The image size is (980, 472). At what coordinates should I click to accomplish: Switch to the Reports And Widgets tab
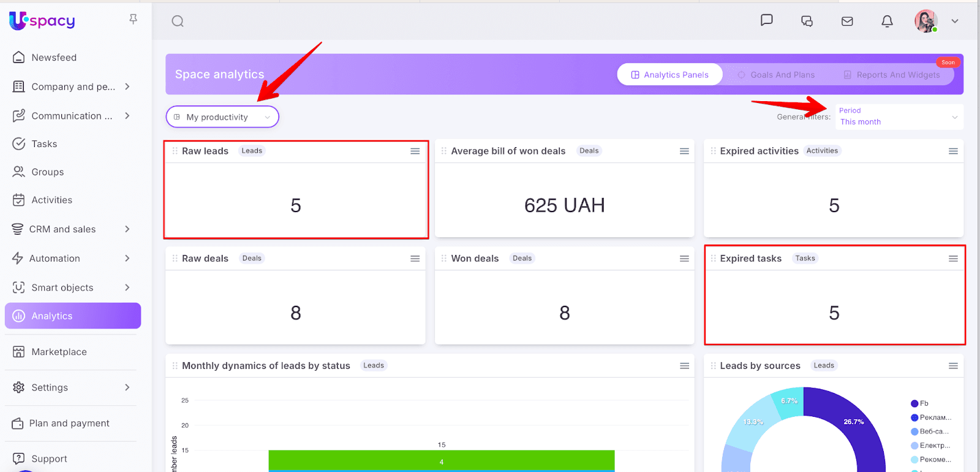892,75
